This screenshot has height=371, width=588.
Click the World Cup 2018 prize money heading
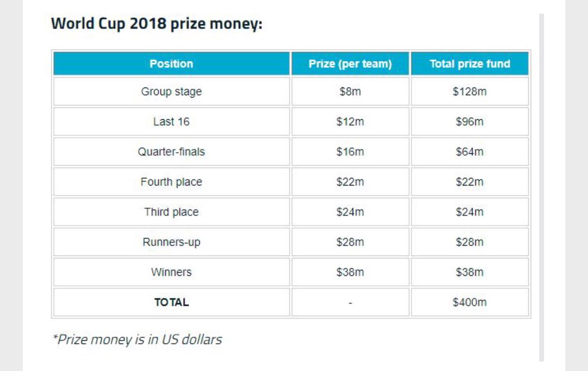[157, 24]
